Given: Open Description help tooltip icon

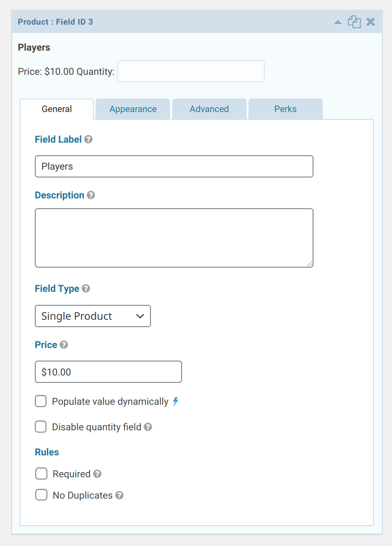Looking at the screenshot, I should [x=91, y=195].
